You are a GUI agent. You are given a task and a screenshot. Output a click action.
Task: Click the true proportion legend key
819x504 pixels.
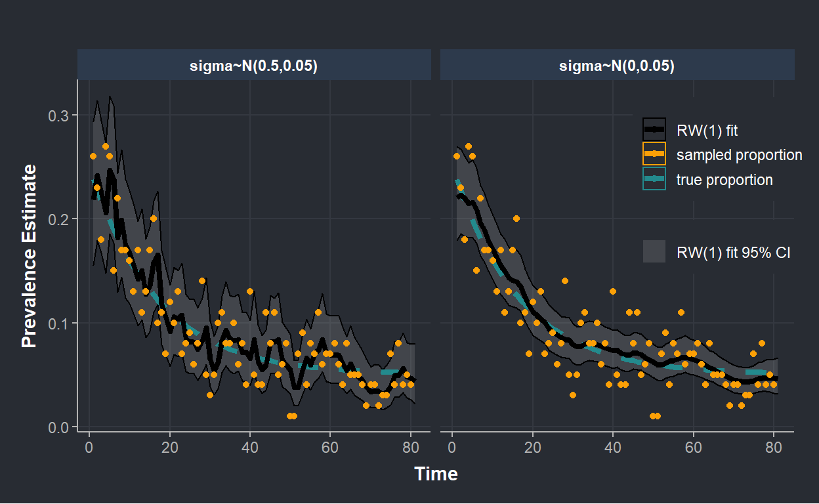(x=654, y=179)
